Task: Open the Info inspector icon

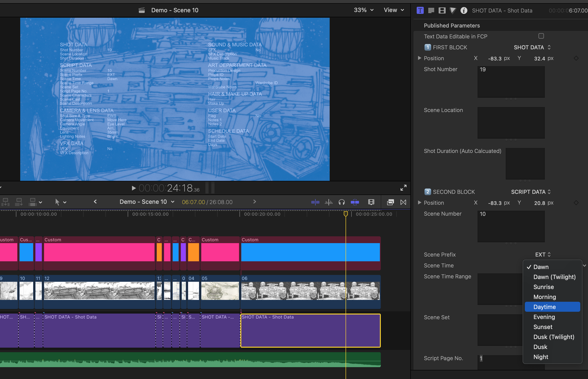Action: [x=464, y=10]
